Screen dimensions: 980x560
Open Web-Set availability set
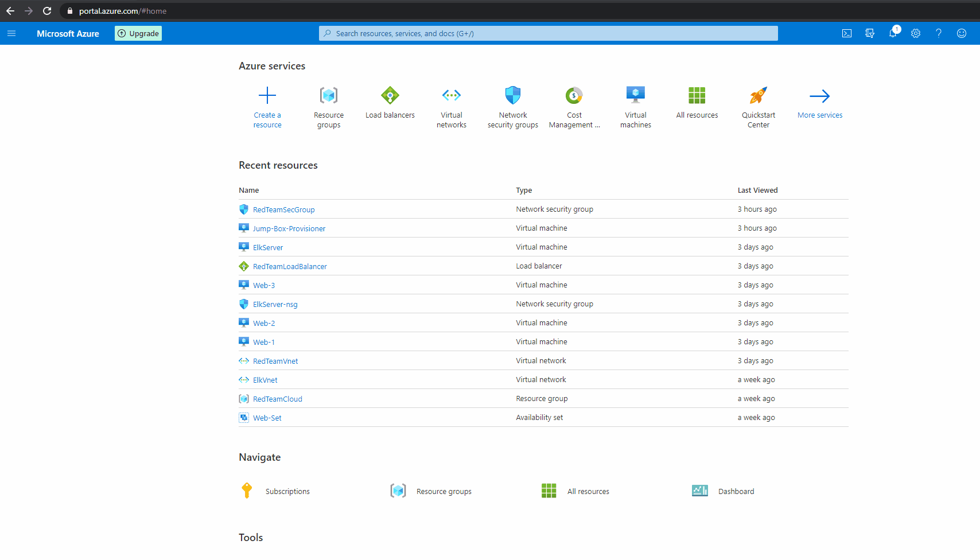point(267,418)
